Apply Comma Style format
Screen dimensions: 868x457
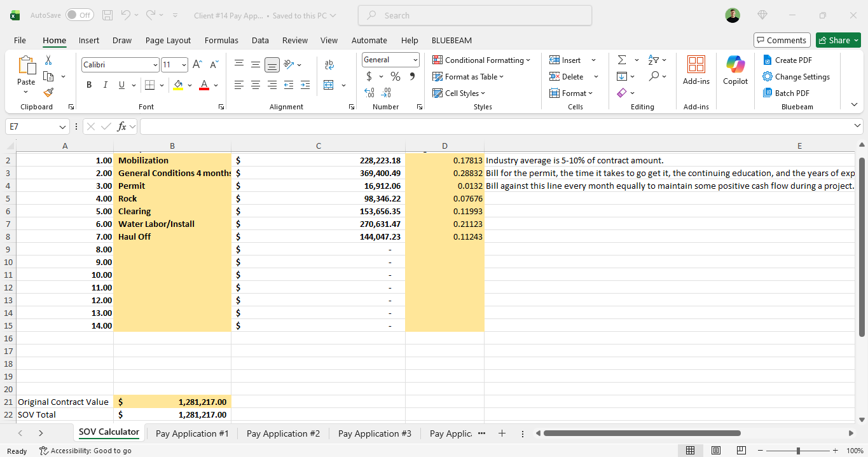pyautogui.click(x=412, y=77)
